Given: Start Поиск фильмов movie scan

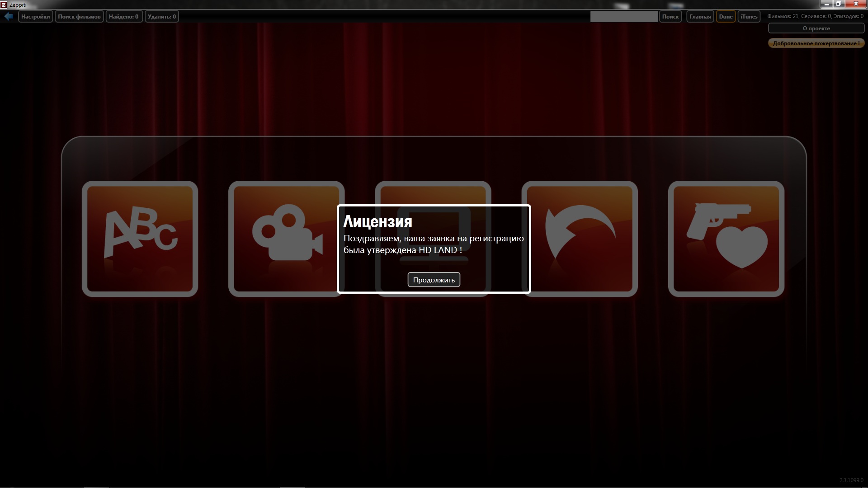Looking at the screenshot, I should click(x=79, y=17).
